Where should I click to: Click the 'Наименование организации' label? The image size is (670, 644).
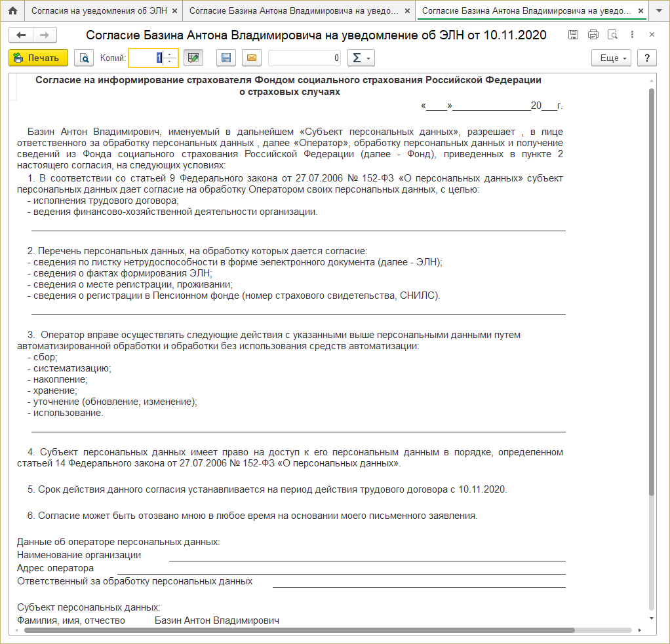79,555
